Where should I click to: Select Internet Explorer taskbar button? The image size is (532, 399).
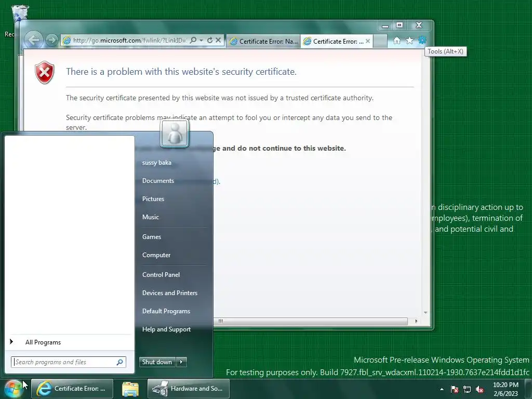click(72, 389)
